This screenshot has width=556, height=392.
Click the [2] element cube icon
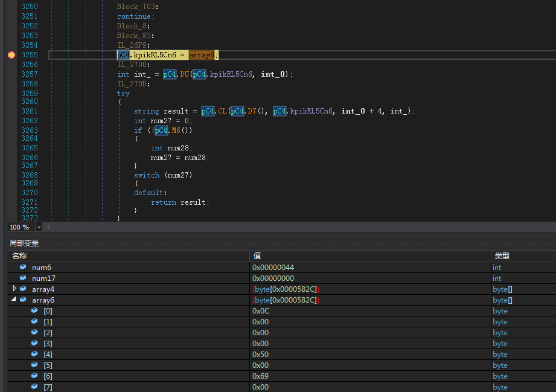pos(34,332)
